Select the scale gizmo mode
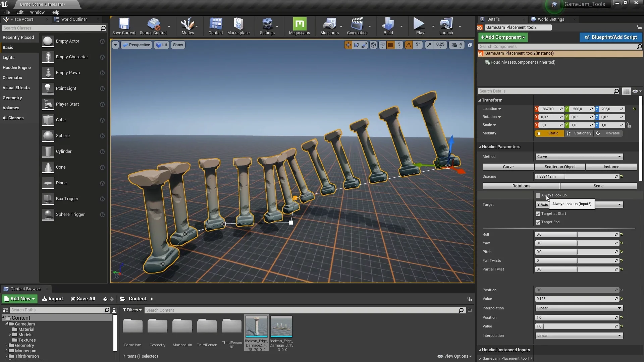 [364, 45]
